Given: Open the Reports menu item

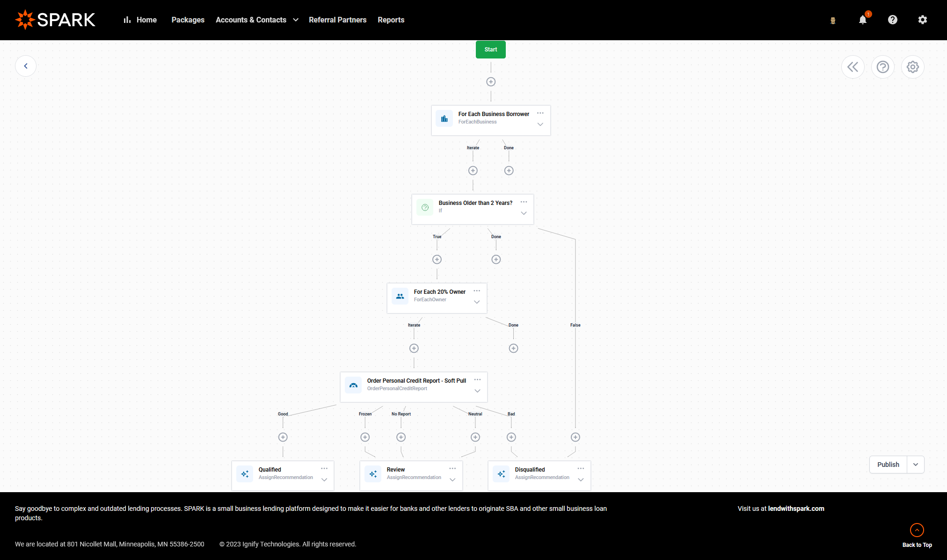Looking at the screenshot, I should (x=391, y=20).
